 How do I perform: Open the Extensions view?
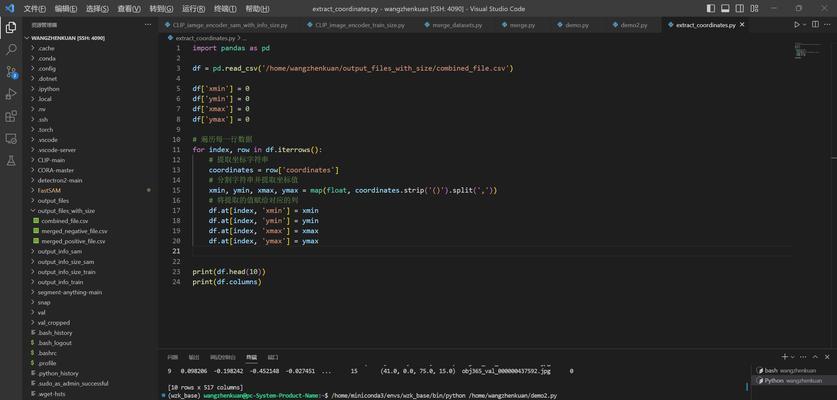pos(11,116)
